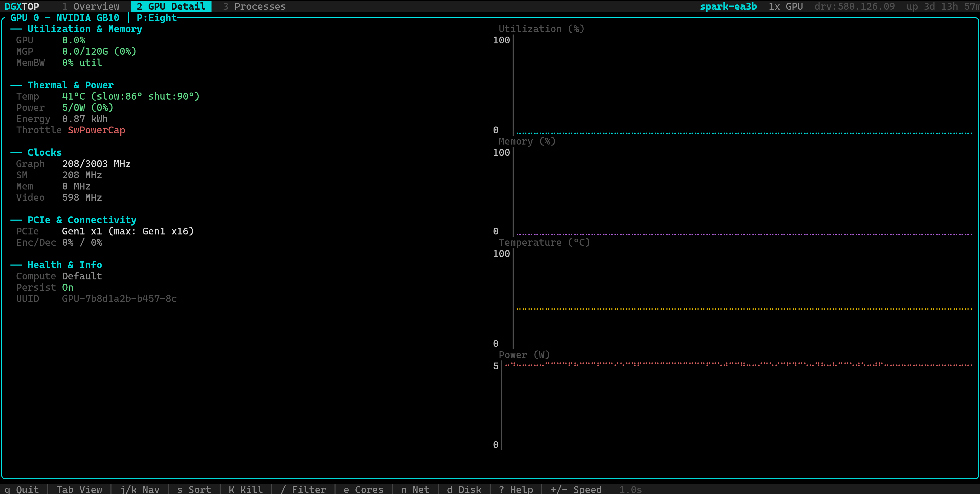
Task: Click the s Sort shortcut
Action: [194, 490]
